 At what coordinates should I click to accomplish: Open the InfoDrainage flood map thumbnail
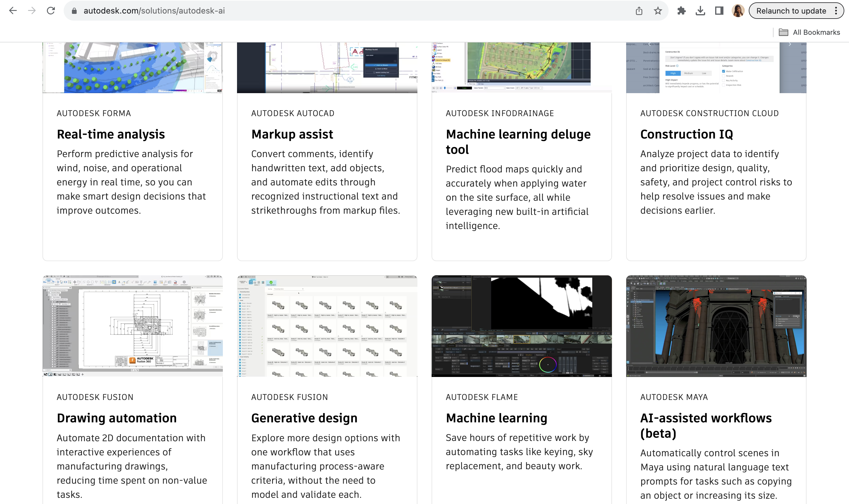[521, 67]
